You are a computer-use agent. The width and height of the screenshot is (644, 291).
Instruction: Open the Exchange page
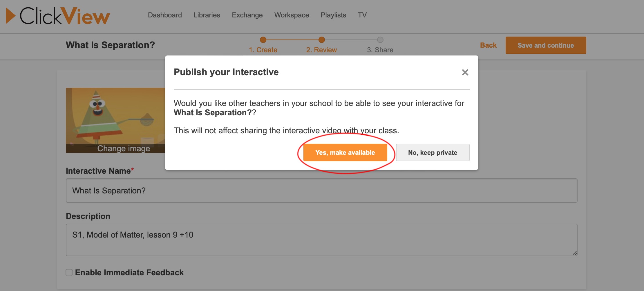pos(247,15)
